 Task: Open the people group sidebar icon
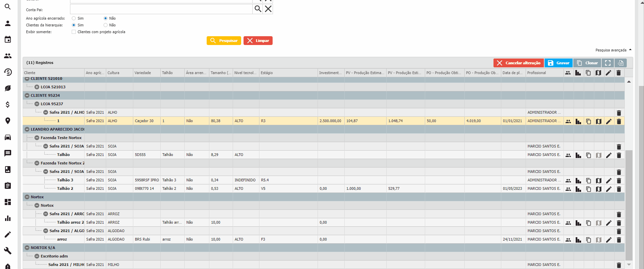coord(8,56)
